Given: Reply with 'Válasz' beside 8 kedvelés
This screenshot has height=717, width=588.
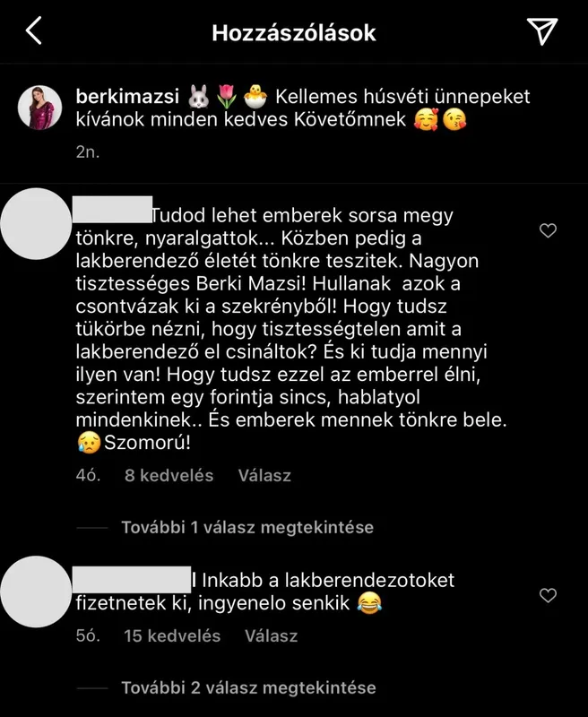Looking at the screenshot, I should point(264,476).
